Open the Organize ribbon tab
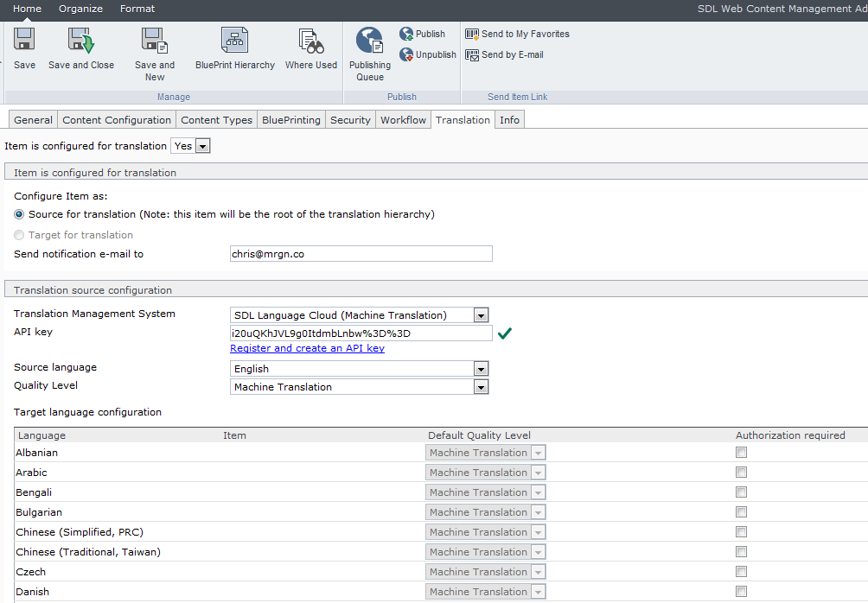This screenshot has height=603, width=868. (80, 9)
